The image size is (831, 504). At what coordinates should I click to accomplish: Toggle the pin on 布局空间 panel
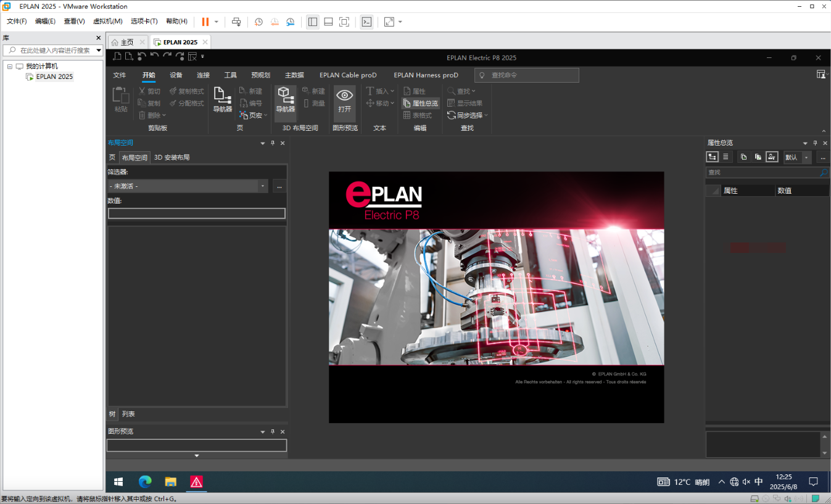[273, 143]
